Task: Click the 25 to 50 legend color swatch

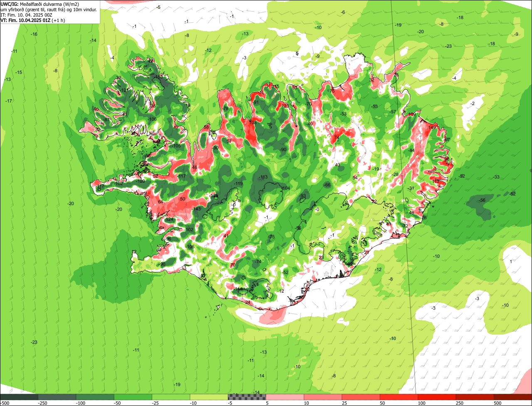Action: pyautogui.click(x=361, y=397)
